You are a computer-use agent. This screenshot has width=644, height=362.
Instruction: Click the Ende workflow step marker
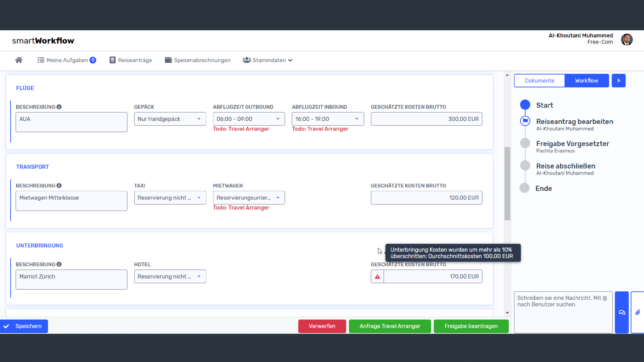(524, 188)
